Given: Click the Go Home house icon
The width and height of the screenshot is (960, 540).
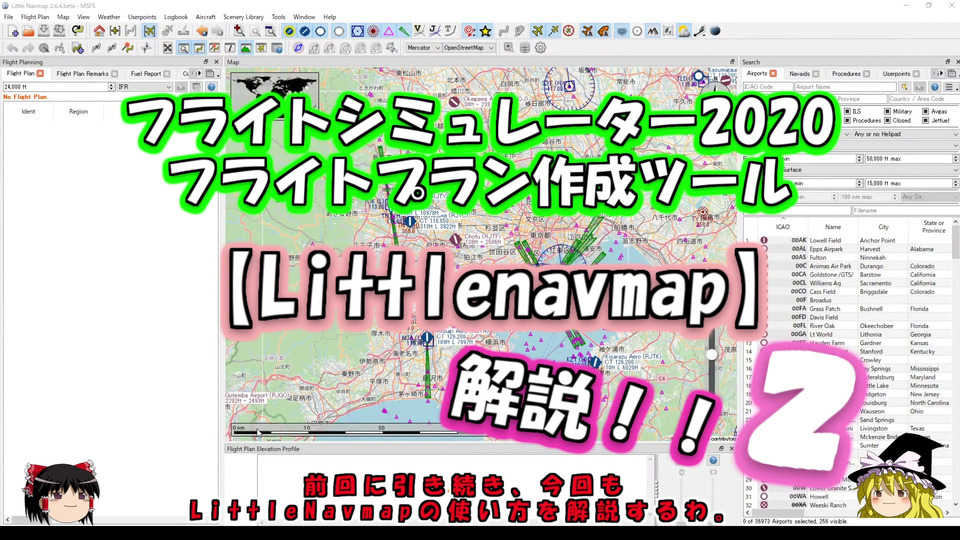Looking at the screenshot, I should 99,31.
